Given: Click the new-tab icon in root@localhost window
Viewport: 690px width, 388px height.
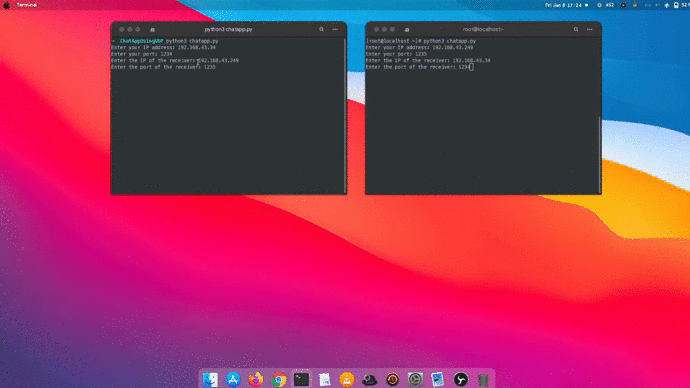Looking at the screenshot, I should [407, 29].
